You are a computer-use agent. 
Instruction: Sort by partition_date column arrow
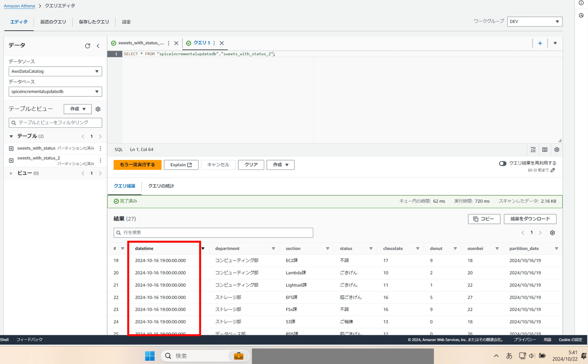pos(556,249)
